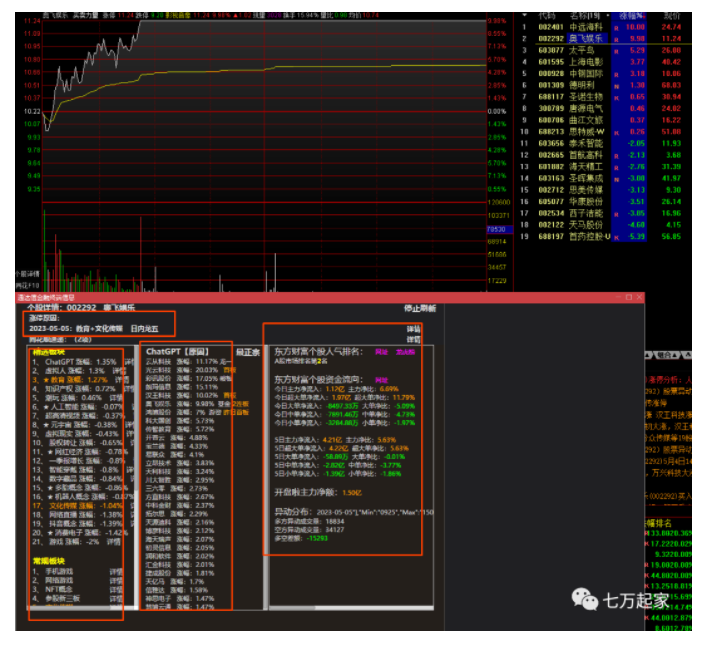The width and height of the screenshot is (702, 646).
Task: Switch to the 组合 tab on right panel
Action: coord(667,355)
